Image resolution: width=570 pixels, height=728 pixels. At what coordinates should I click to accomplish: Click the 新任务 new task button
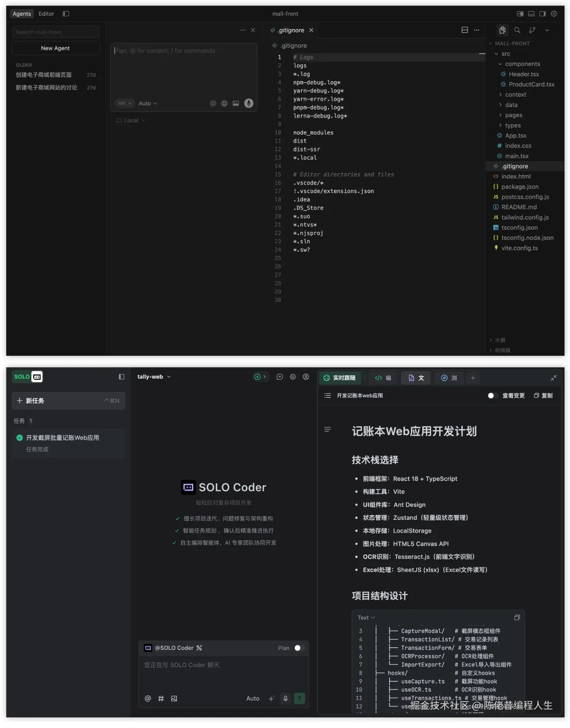pyautogui.click(x=68, y=401)
